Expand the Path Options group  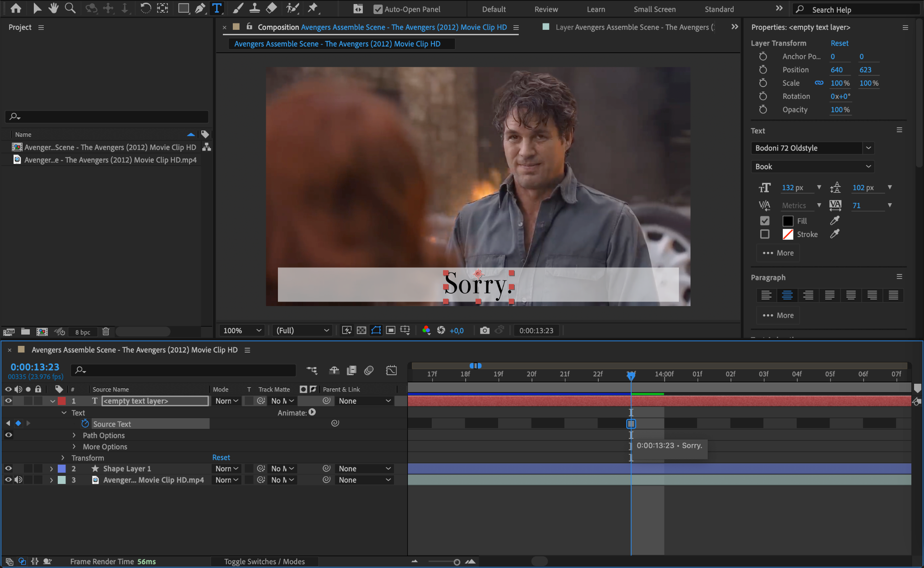(74, 435)
